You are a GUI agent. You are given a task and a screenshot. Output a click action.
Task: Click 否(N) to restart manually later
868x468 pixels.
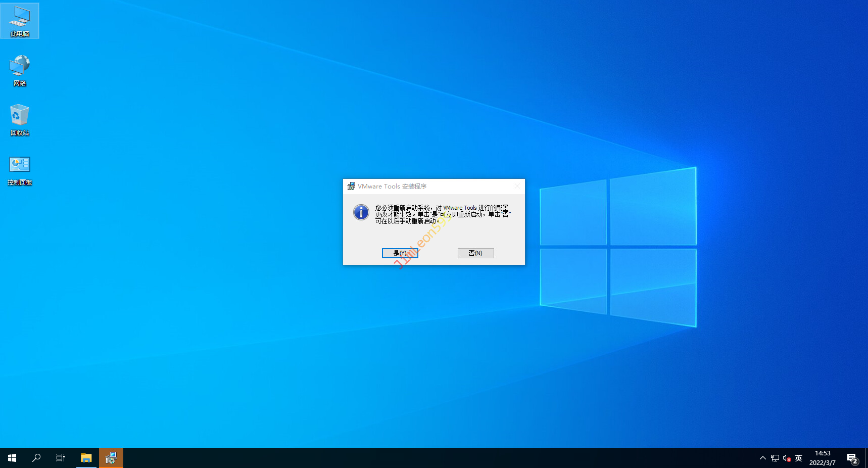475,253
